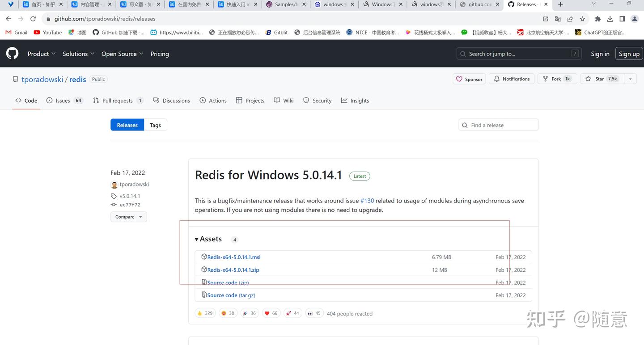Download Redis-x64-5.0.14.1.msi
644x345 pixels.
(233, 257)
